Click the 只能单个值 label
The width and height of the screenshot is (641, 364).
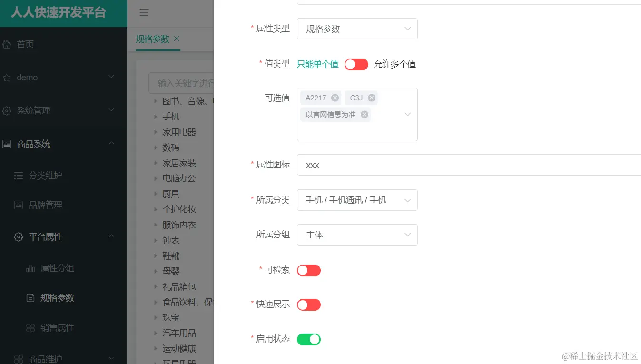pos(318,64)
